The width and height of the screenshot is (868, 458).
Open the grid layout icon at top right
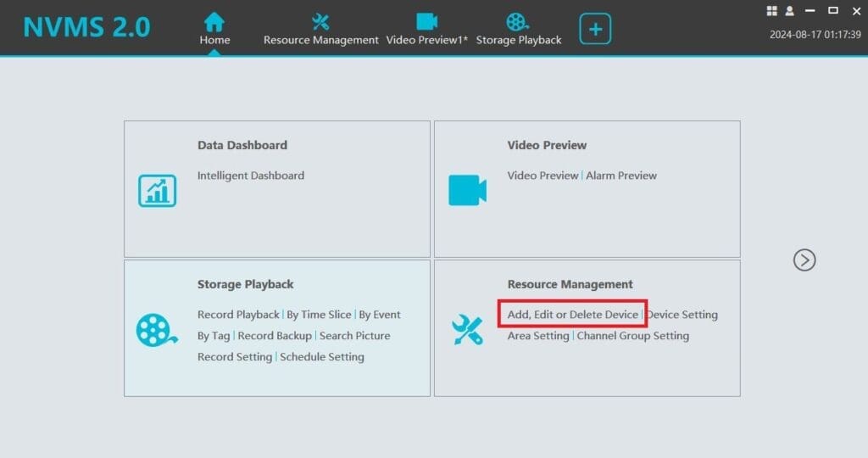(x=771, y=10)
